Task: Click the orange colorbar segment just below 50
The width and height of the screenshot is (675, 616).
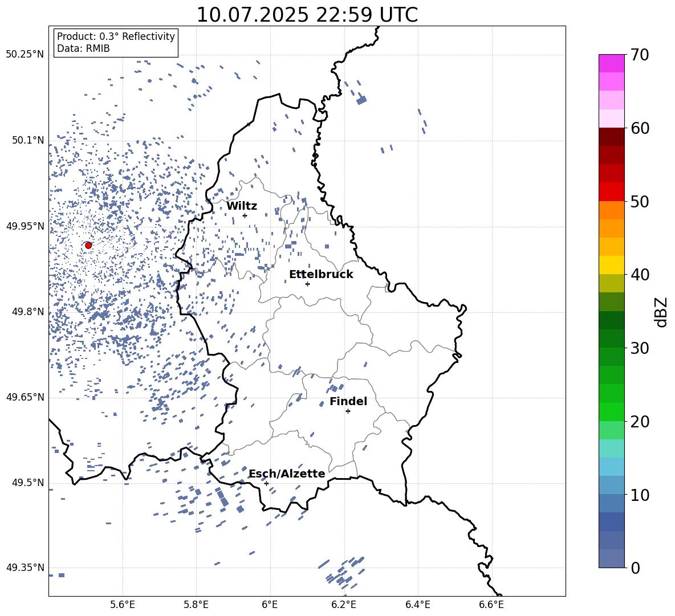Action: [611, 210]
